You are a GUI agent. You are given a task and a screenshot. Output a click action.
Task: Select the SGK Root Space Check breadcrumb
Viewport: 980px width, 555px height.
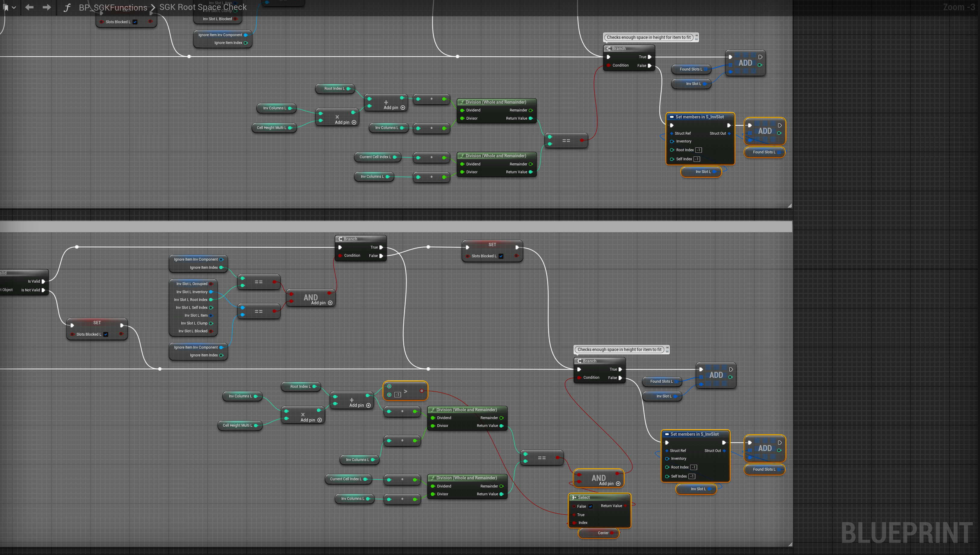click(203, 7)
